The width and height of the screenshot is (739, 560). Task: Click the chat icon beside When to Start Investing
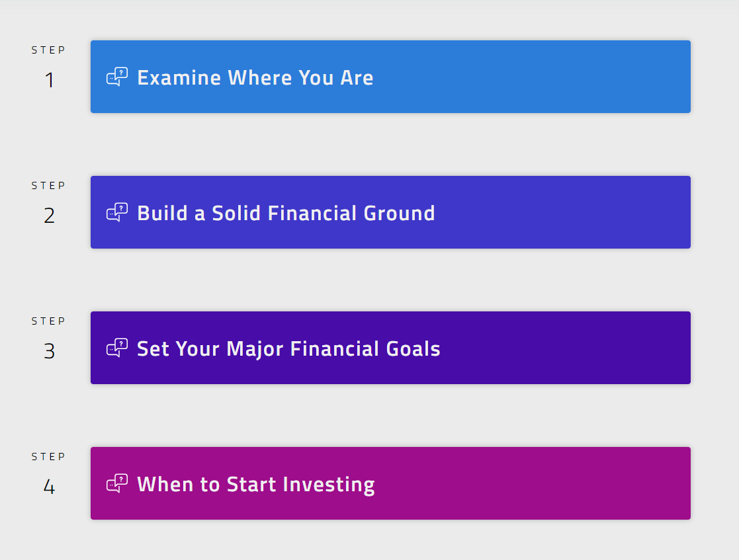[x=117, y=484]
